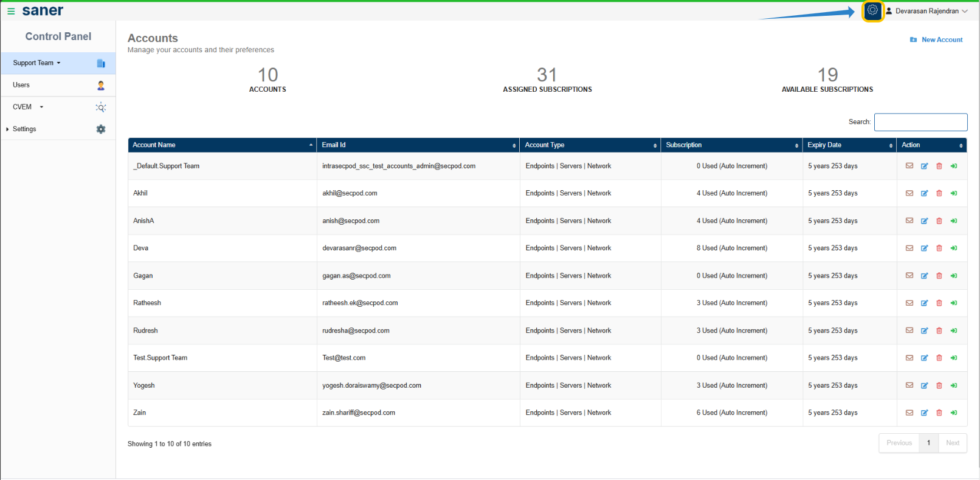Log in to the _Default.Support Team account
The height and width of the screenshot is (480, 980).
coord(954,166)
